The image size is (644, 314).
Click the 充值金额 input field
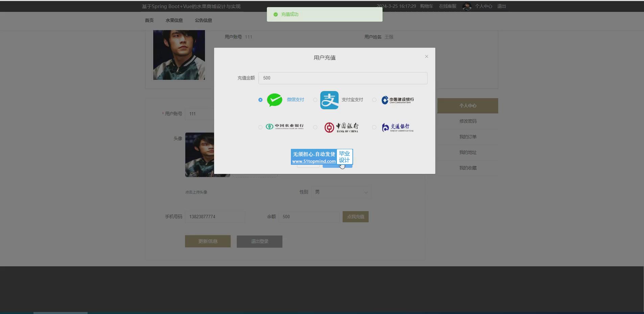(343, 78)
